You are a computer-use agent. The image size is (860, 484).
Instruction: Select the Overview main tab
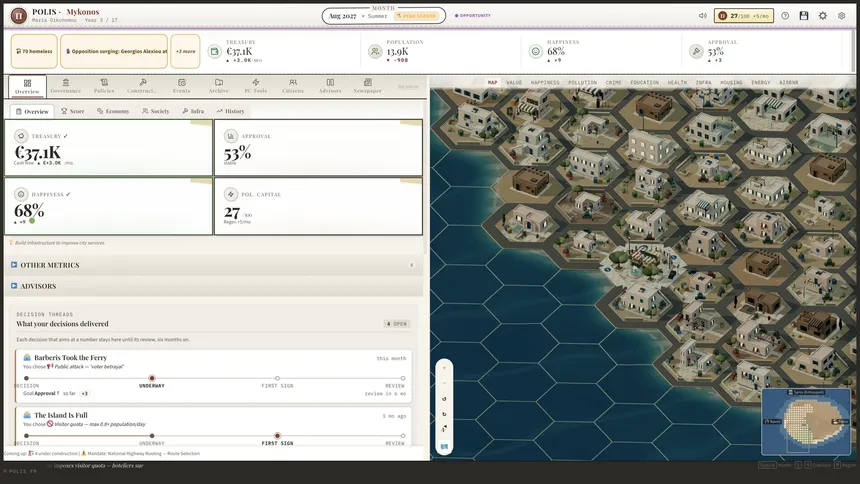point(27,86)
